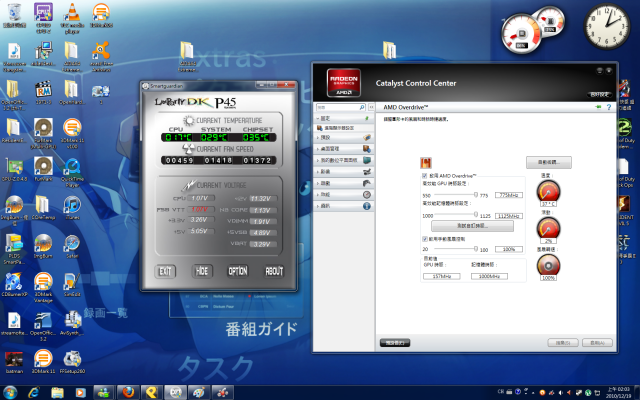Click the search magnifier in Catalyst sidebar
Screen dimensions: 640x400
tap(362, 107)
